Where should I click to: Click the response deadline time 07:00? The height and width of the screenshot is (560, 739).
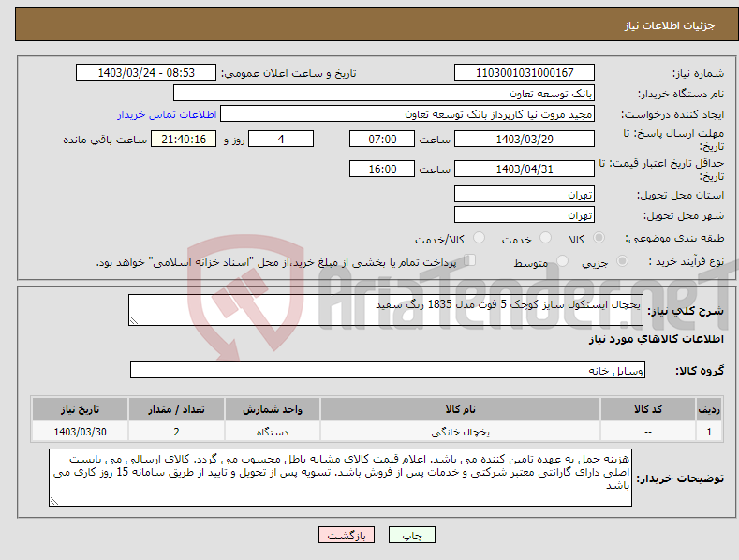coord(382,139)
